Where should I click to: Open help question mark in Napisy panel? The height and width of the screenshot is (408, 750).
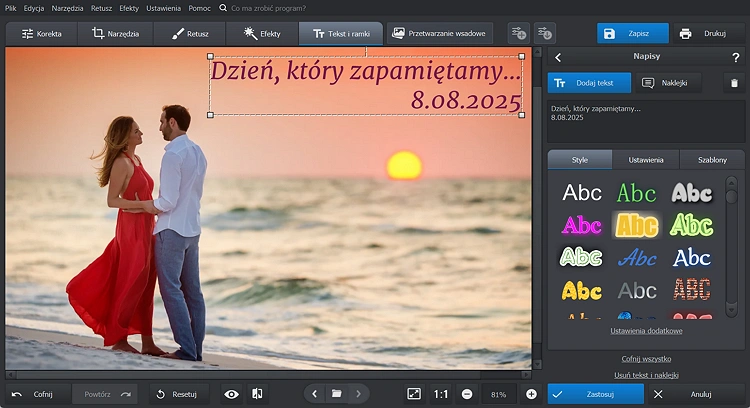[x=736, y=57]
